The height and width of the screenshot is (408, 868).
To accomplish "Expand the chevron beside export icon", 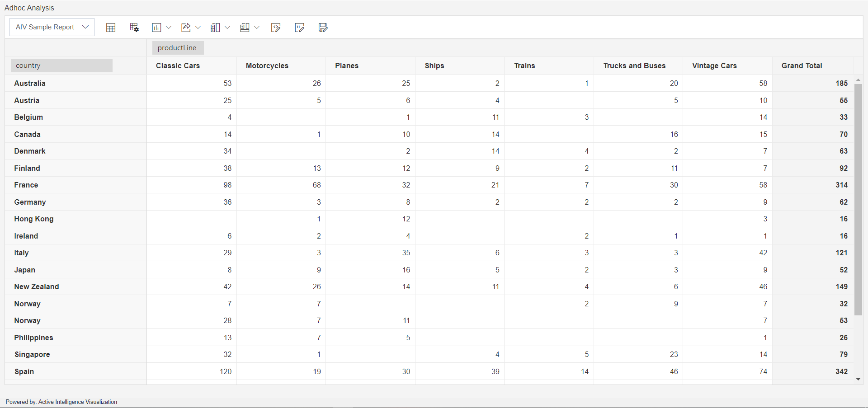I will 198,28.
